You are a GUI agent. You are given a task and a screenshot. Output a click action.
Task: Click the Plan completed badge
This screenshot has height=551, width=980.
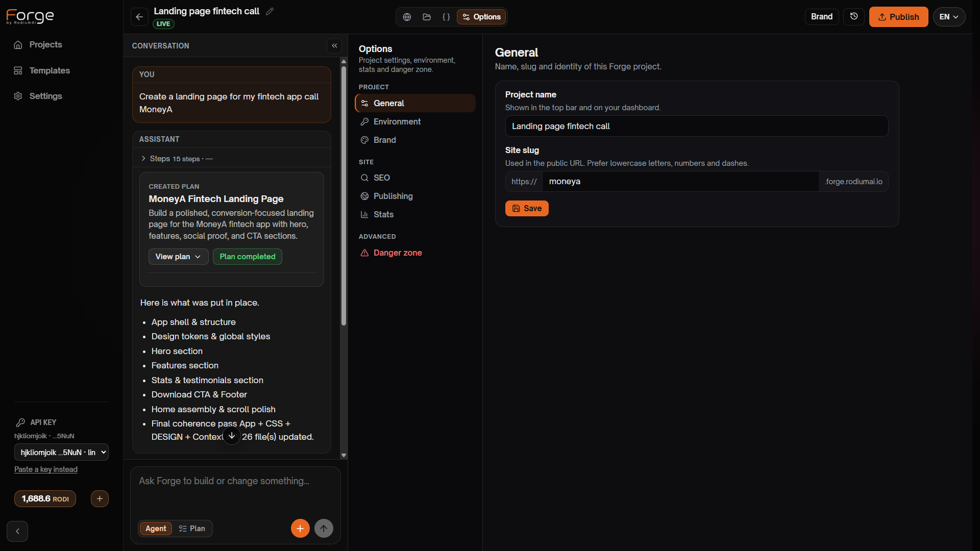pos(248,257)
